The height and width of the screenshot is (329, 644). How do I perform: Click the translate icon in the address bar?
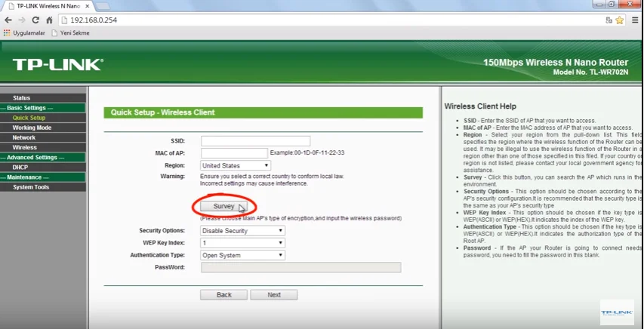tap(609, 20)
